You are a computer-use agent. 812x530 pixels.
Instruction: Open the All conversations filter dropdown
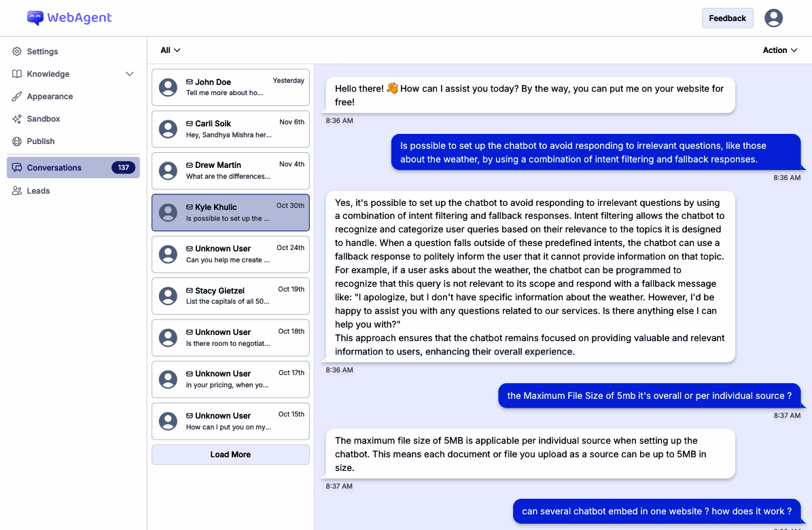pyautogui.click(x=170, y=50)
